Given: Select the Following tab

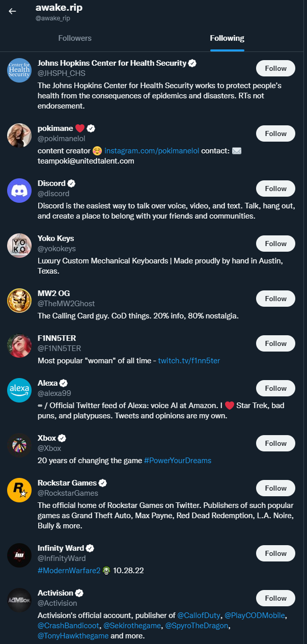Looking at the screenshot, I should point(227,38).
